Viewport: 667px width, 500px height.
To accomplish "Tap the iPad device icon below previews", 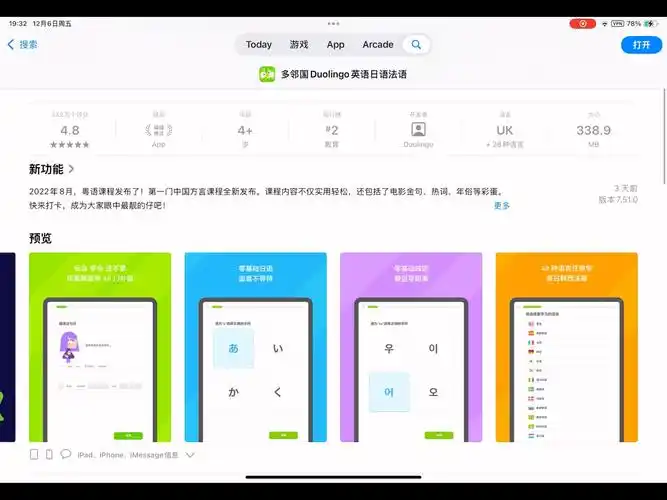I will click(x=34, y=454).
